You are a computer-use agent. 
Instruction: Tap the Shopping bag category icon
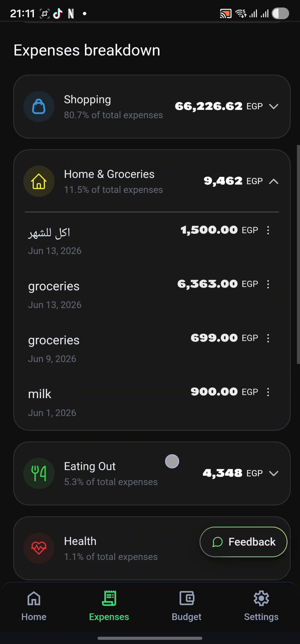[x=39, y=106]
